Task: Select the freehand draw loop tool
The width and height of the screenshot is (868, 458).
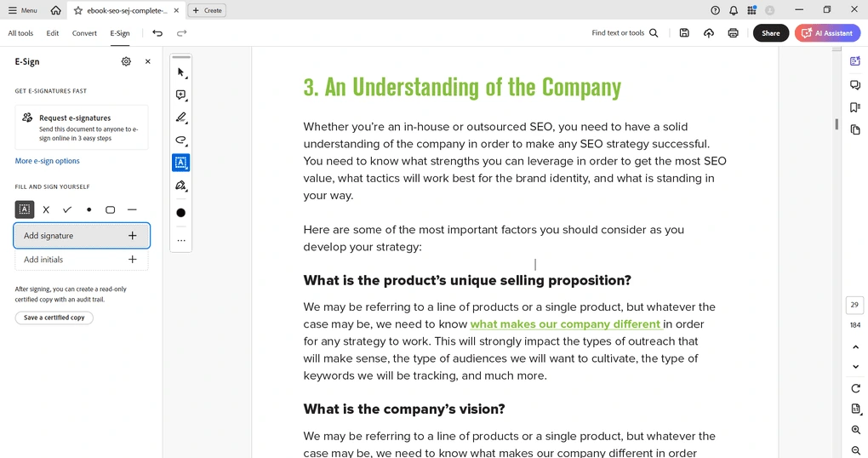Action: coord(180,140)
